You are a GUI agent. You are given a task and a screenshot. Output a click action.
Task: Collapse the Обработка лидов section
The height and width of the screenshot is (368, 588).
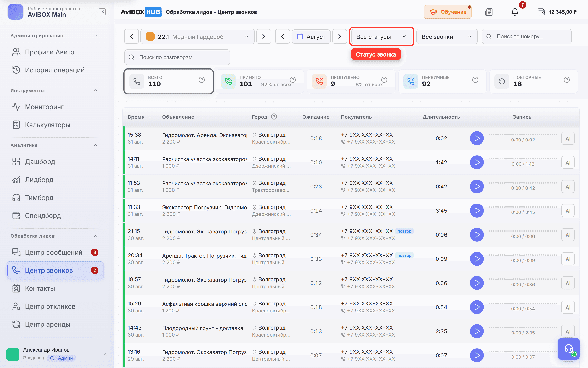96,236
